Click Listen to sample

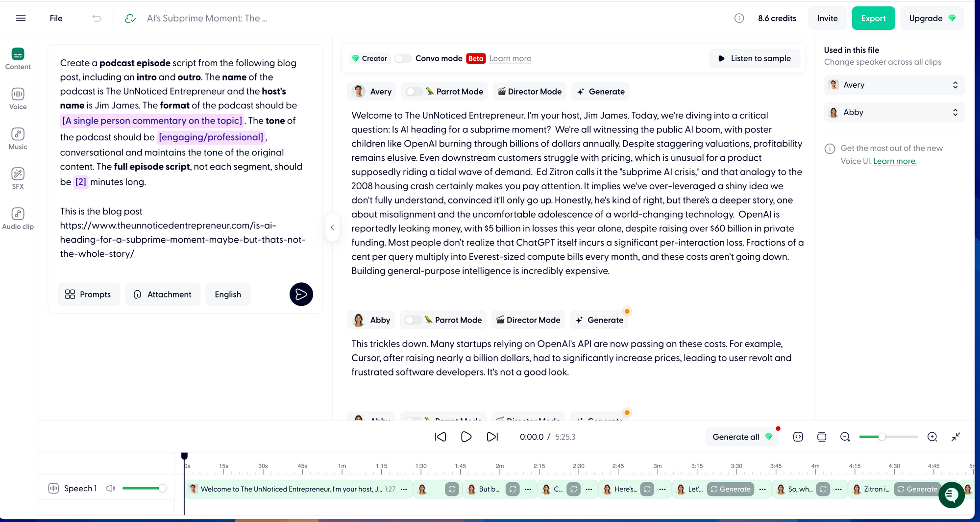(x=755, y=58)
